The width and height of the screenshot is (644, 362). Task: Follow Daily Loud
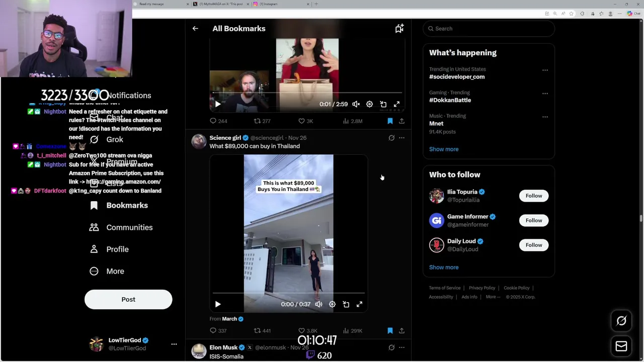(534, 245)
